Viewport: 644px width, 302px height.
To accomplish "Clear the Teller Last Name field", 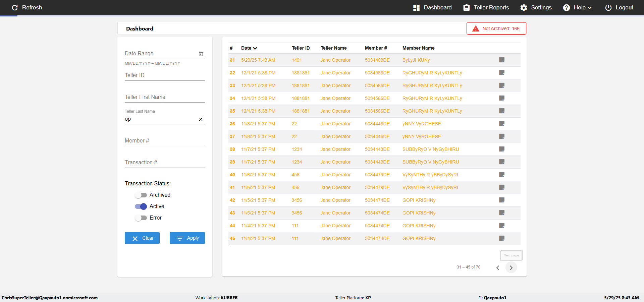I will tap(201, 119).
